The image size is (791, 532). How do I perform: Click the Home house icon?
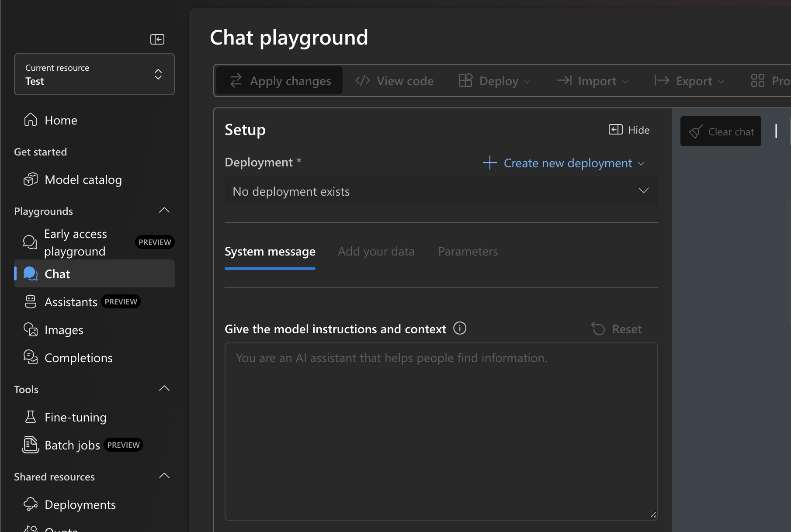pos(31,120)
